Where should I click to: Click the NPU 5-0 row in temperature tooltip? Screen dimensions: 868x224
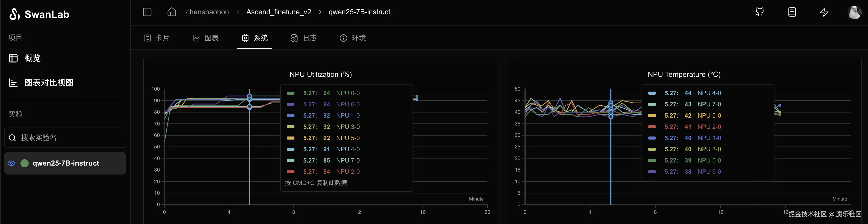click(684, 116)
